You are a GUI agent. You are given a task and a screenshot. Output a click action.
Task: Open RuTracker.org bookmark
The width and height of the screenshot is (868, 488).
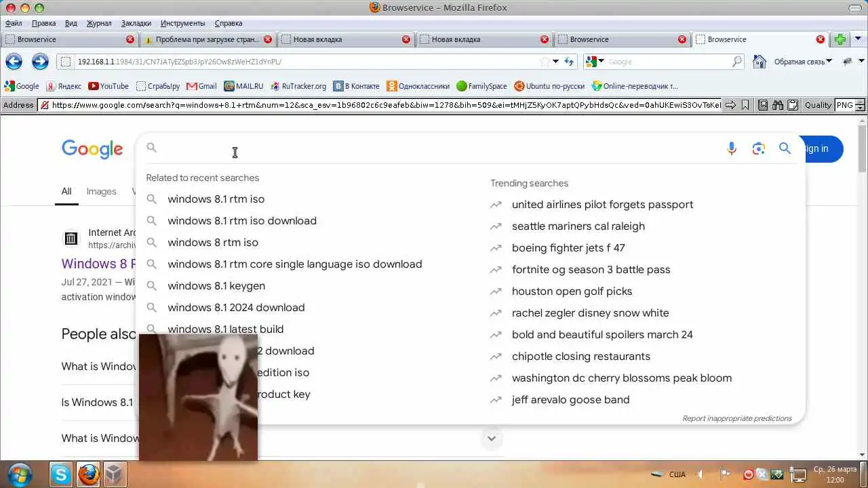(x=298, y=86)
